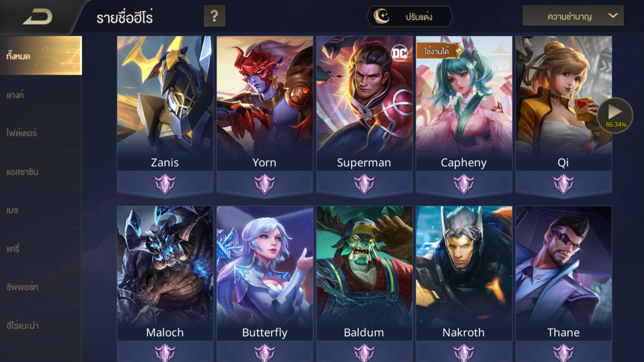Filter heroes by ไฟต์เตอร์
Screen dimensions: 644x362
[41, 133]
